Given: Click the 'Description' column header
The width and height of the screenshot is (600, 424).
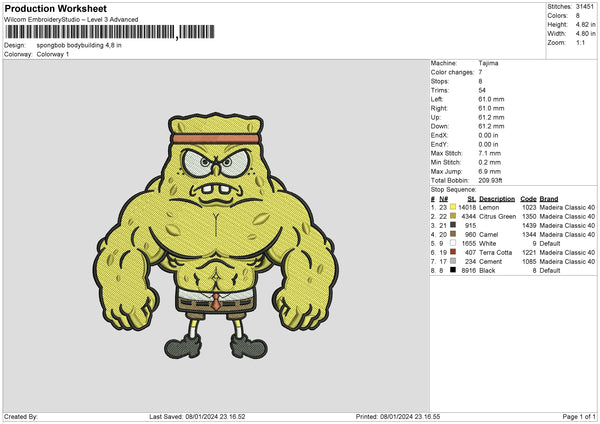Looking at the screenshot, I should [x=497, y=199].
